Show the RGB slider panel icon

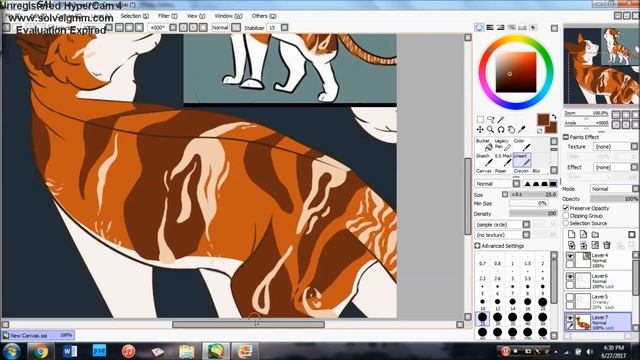(490, 28)
